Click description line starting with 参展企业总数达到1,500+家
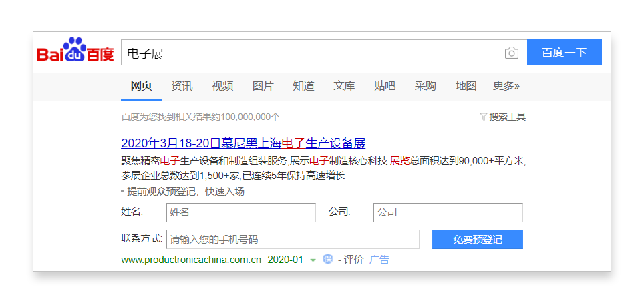 pos(233,176)
